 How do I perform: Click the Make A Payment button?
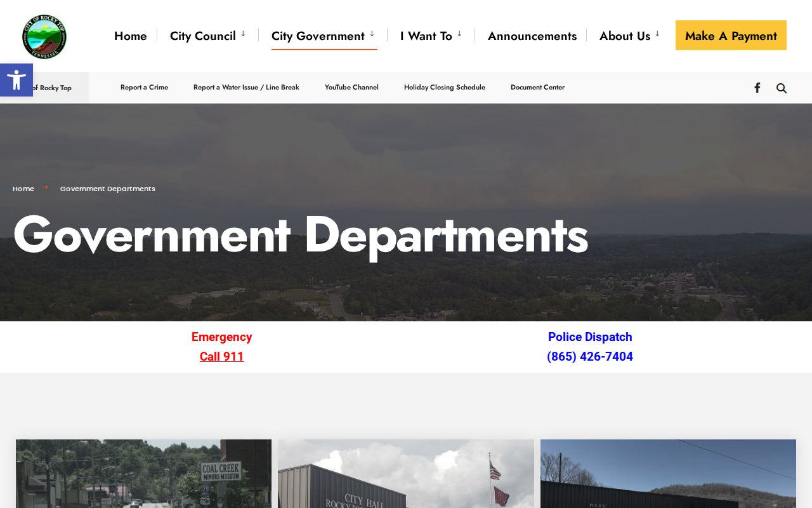(731, 36)
